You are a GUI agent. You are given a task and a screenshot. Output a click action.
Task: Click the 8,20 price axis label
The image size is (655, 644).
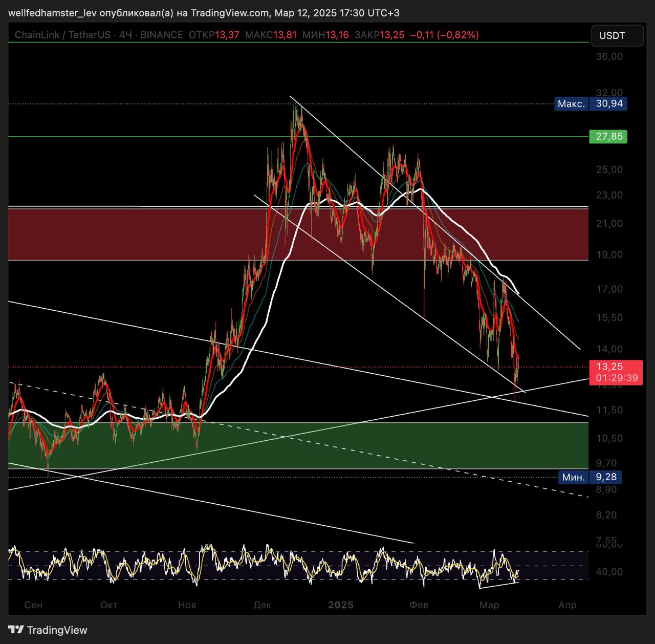tap(607, 515)
